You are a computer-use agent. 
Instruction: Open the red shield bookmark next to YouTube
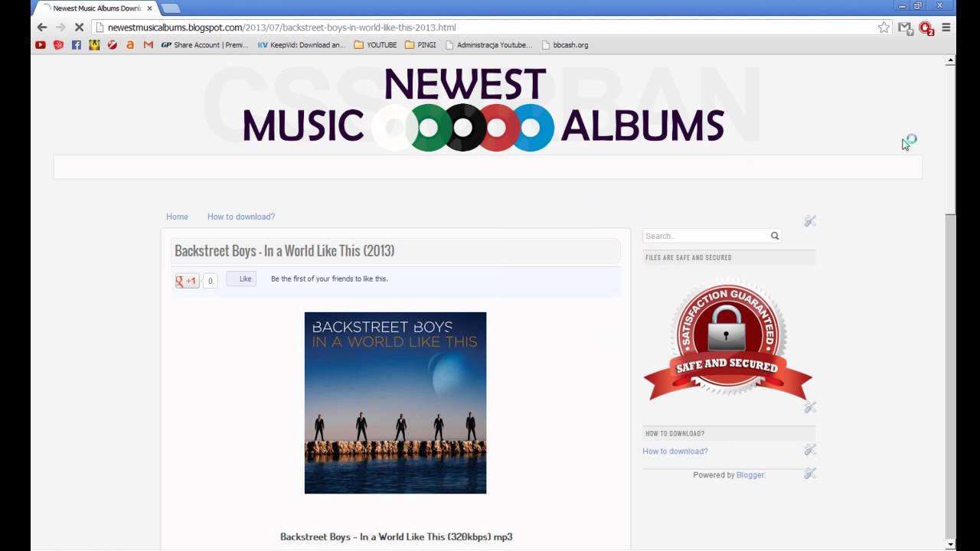click(58, 45)
